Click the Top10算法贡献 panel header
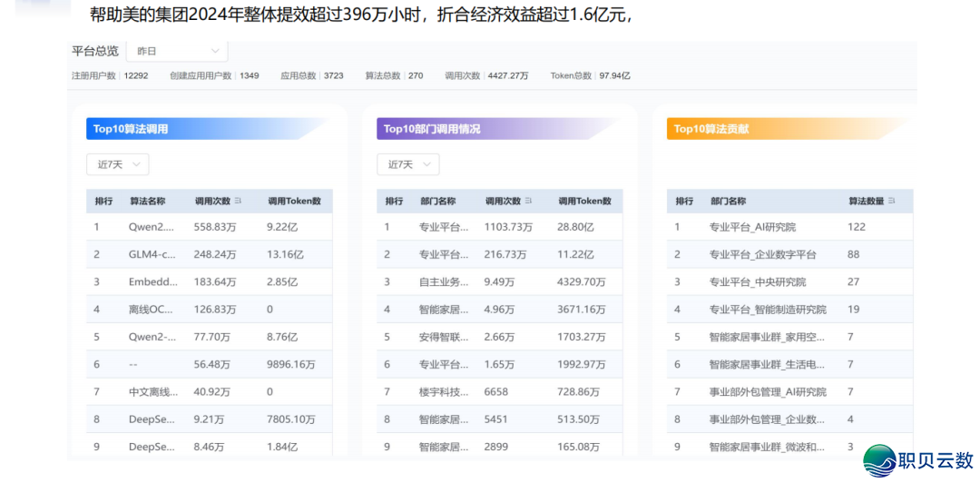Screen dimensions: 980x483 click(789, 130)
